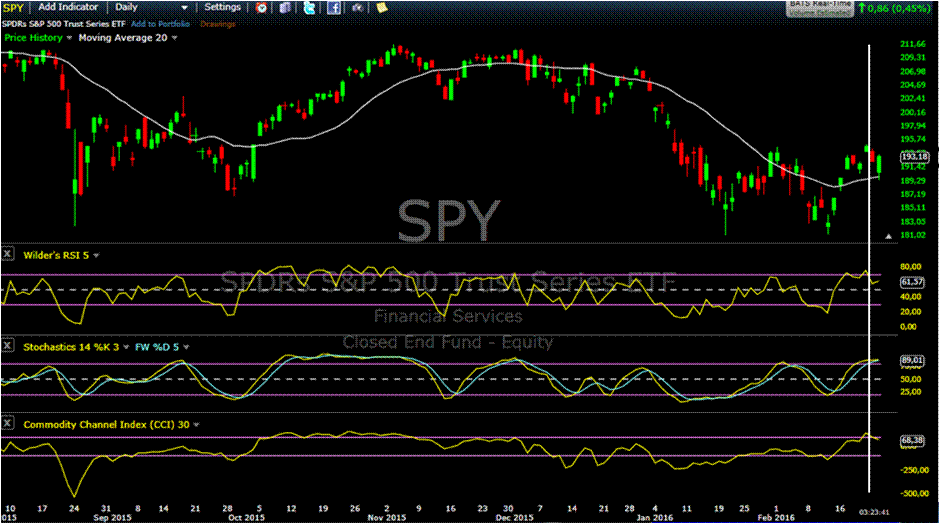The width and height of the screenshot is (940, 524).
Task: Remove the Commodity Channel Index panel
Action: coord(7,423)
